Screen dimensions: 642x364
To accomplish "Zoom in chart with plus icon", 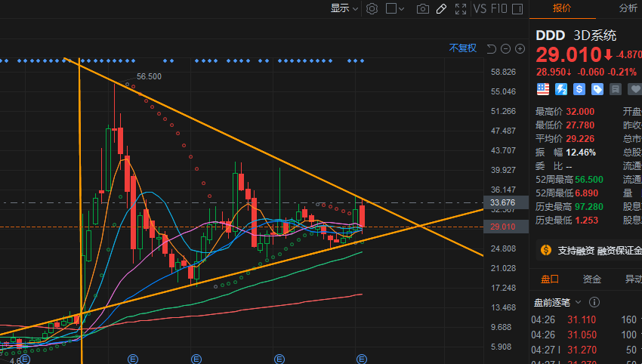I will click(520, 49).
